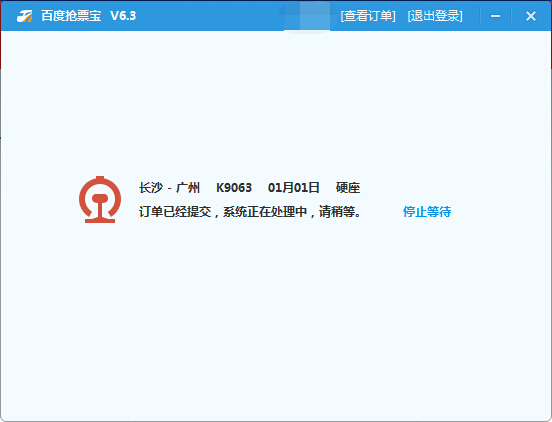Image resolution: width=552 pixels, height=422 pixels.
Task: Click the red China Railway logo
Action: tap(100, 200)
